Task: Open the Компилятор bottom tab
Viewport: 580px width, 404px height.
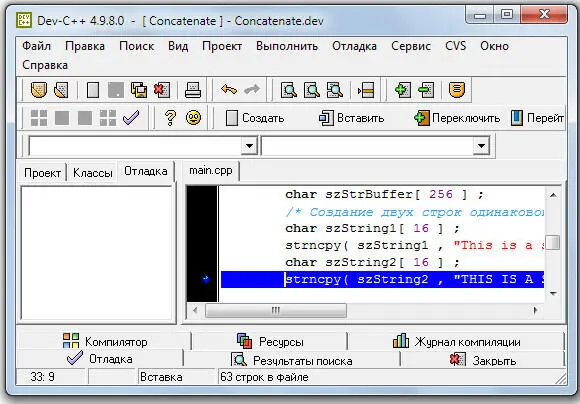Action: coord(105,341)
